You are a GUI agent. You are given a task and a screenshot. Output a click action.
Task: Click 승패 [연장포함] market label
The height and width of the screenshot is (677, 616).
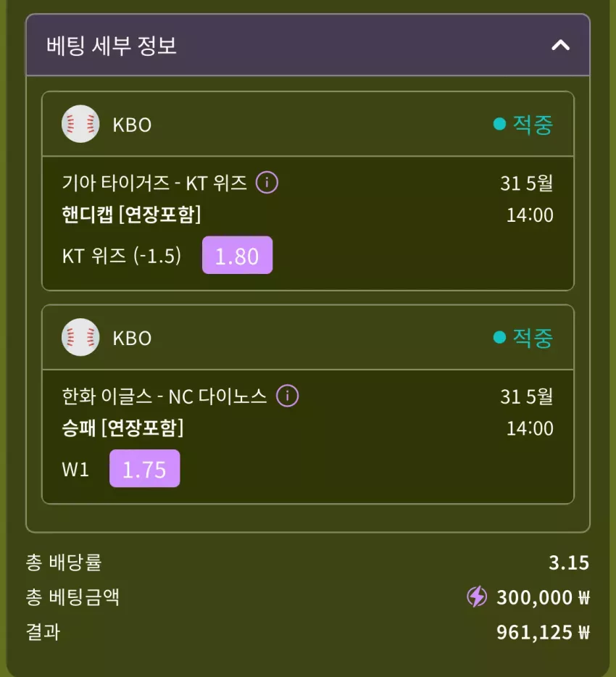122,428
